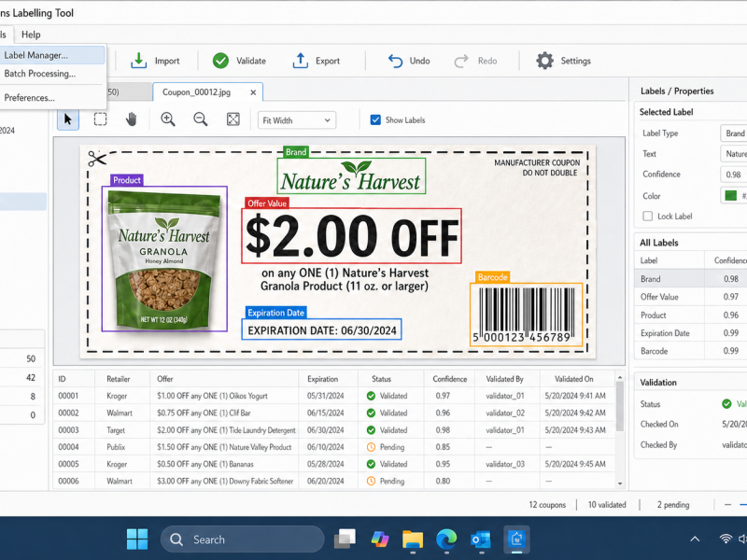Click the zoom in magnifier

point(168,119)
